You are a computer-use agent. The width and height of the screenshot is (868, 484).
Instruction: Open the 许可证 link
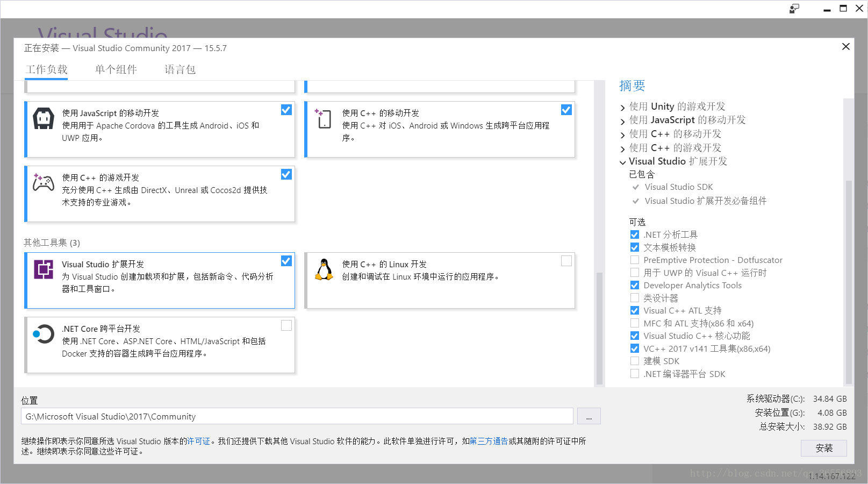point(198,441)
